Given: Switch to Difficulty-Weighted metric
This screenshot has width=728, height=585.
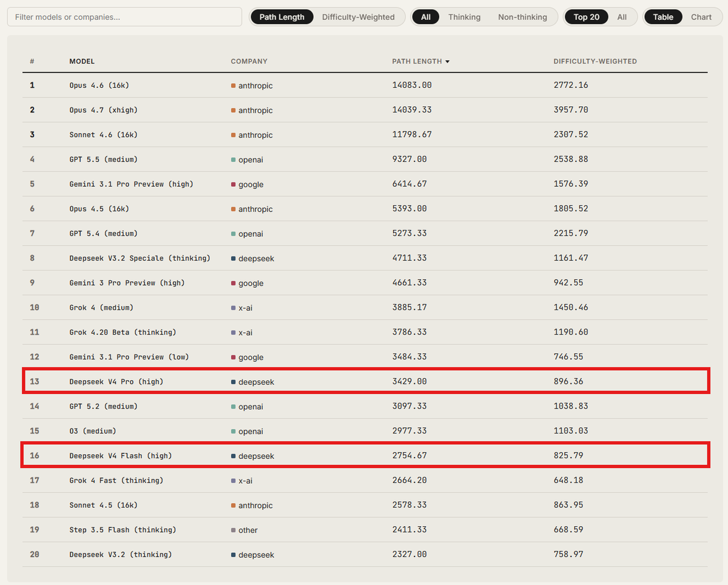Looking at the screenshot, I should 359,17.
